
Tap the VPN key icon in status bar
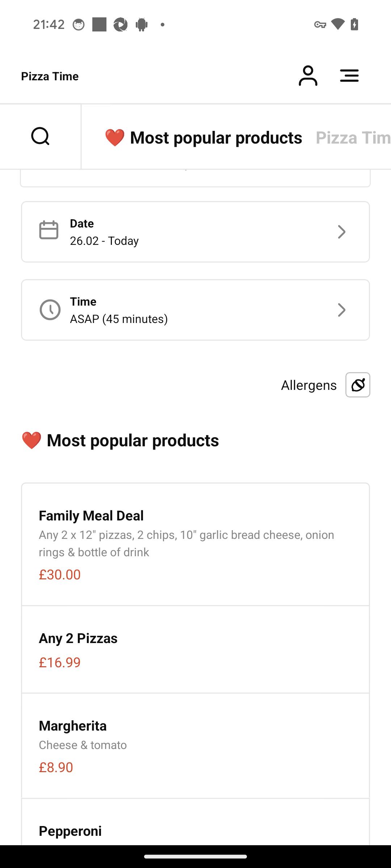pyautogui.click(x=320, y=25)
